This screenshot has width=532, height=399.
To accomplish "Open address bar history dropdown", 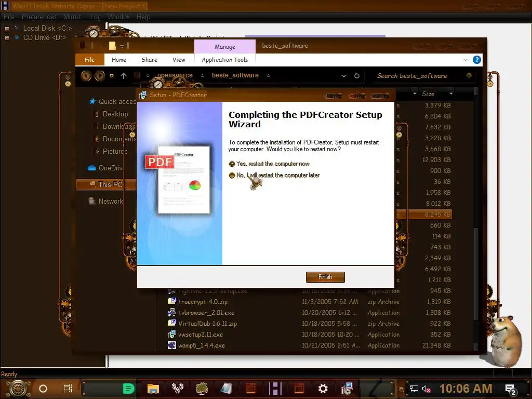I will click(x=344, y=76).
